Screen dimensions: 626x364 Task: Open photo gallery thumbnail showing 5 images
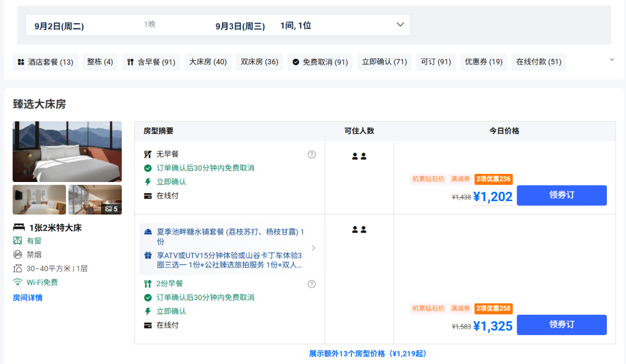click(95, 199)
